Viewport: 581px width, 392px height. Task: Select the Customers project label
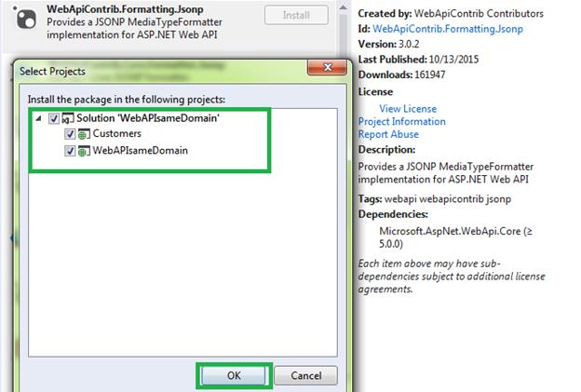coord(116,133)
